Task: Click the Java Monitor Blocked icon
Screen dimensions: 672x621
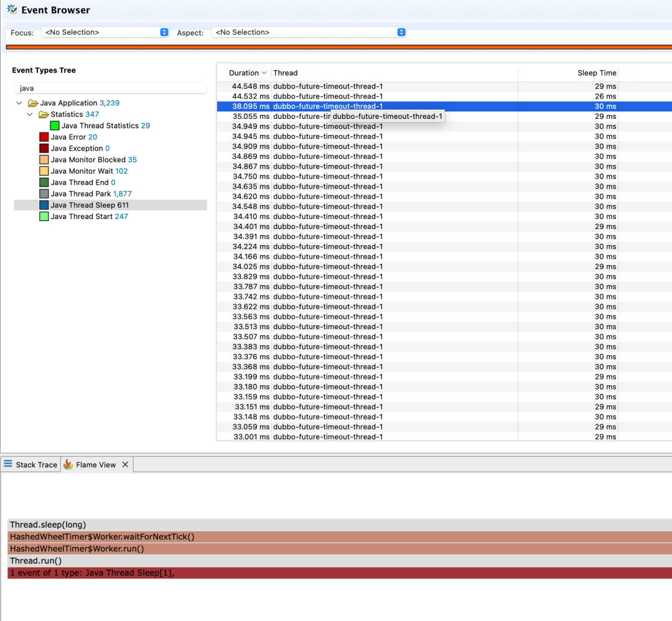Action: pos(44,160)
